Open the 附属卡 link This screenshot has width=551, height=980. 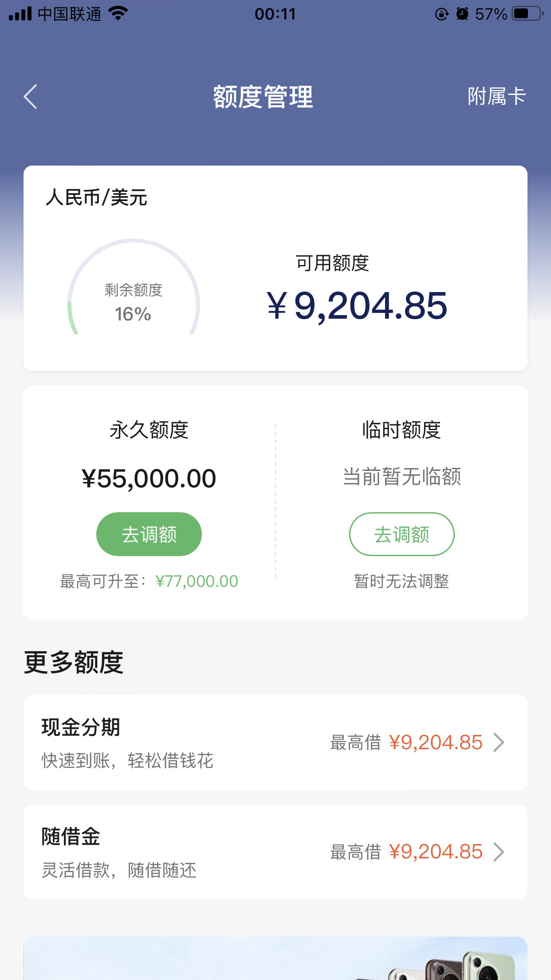(496, 96)
